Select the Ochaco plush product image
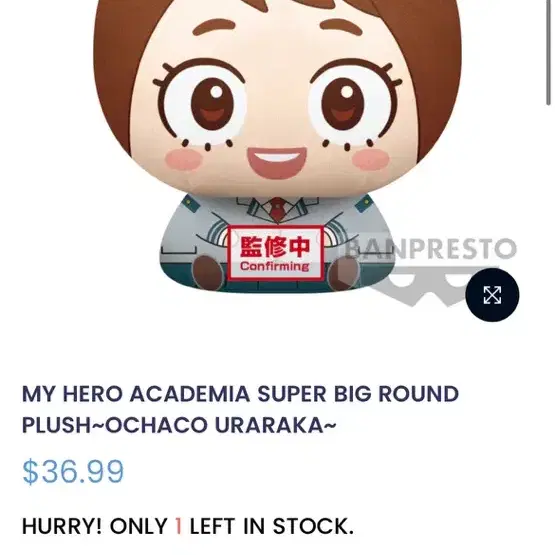The height and width of the screenshot is (555, 555). point(278,147)
